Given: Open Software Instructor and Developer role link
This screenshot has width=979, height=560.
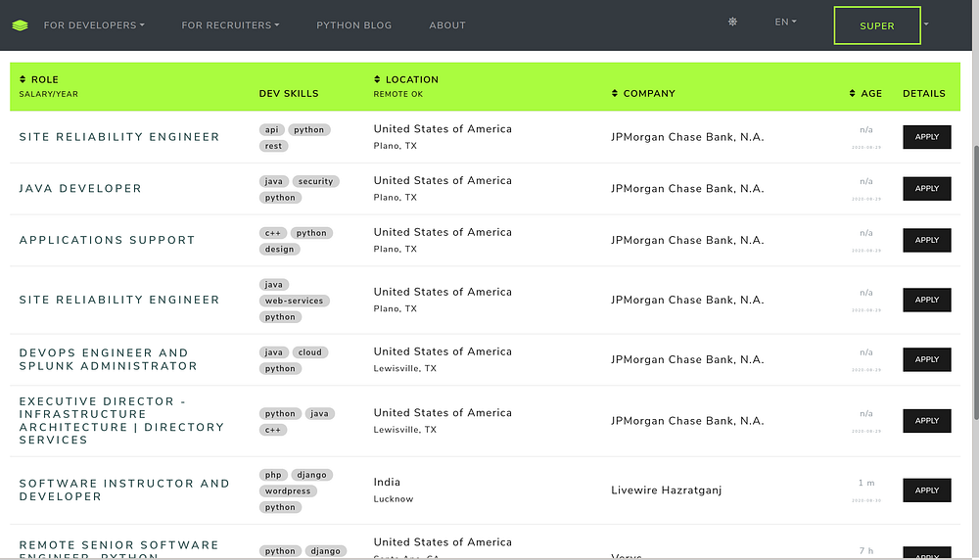Looking at the screenshot, I should click(124, 490).
